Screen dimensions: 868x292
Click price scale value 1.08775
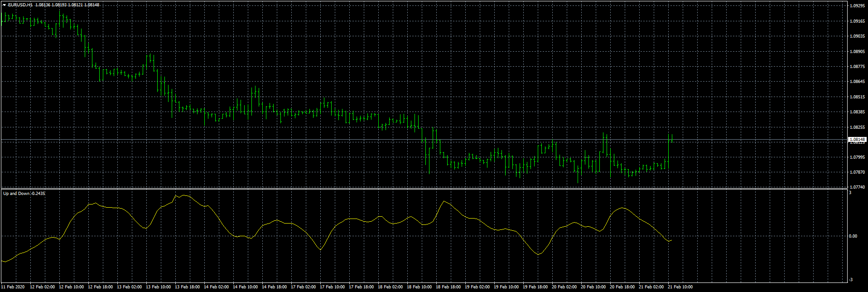tap(858, 67)
